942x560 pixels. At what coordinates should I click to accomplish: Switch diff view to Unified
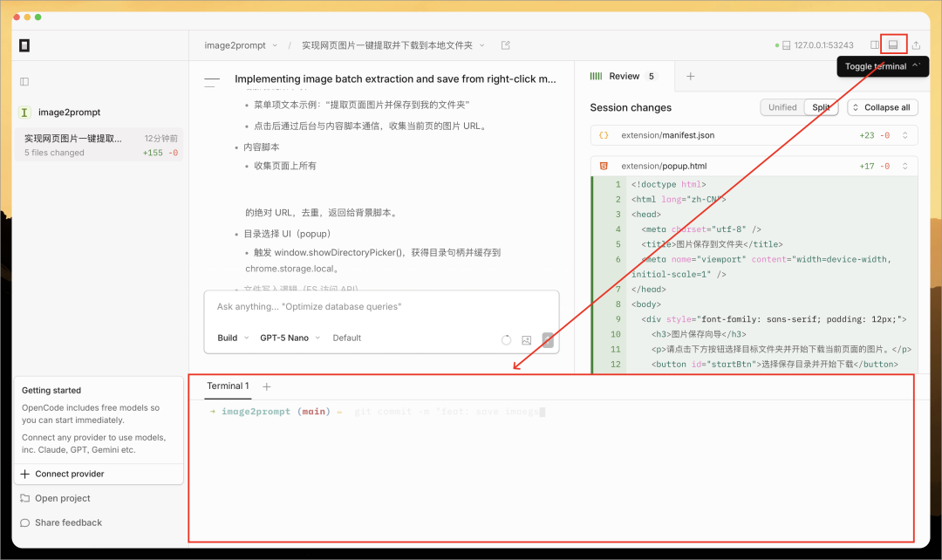(x=782, y=106)
